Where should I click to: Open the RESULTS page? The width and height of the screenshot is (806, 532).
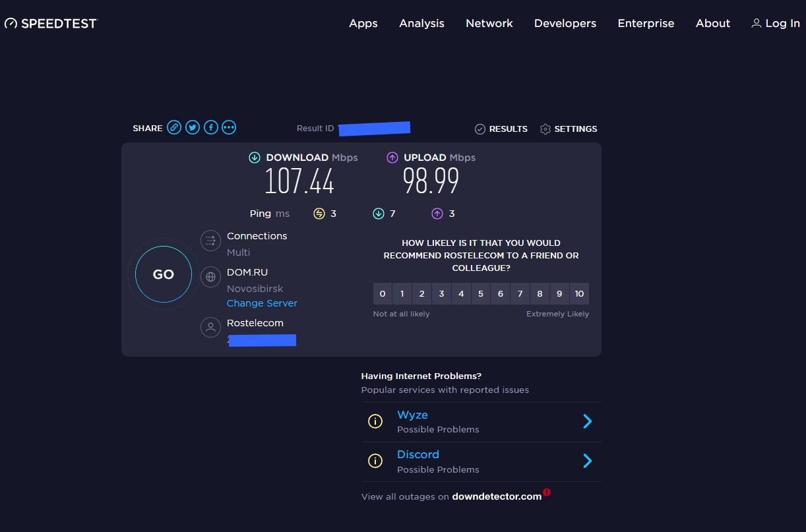509,129
